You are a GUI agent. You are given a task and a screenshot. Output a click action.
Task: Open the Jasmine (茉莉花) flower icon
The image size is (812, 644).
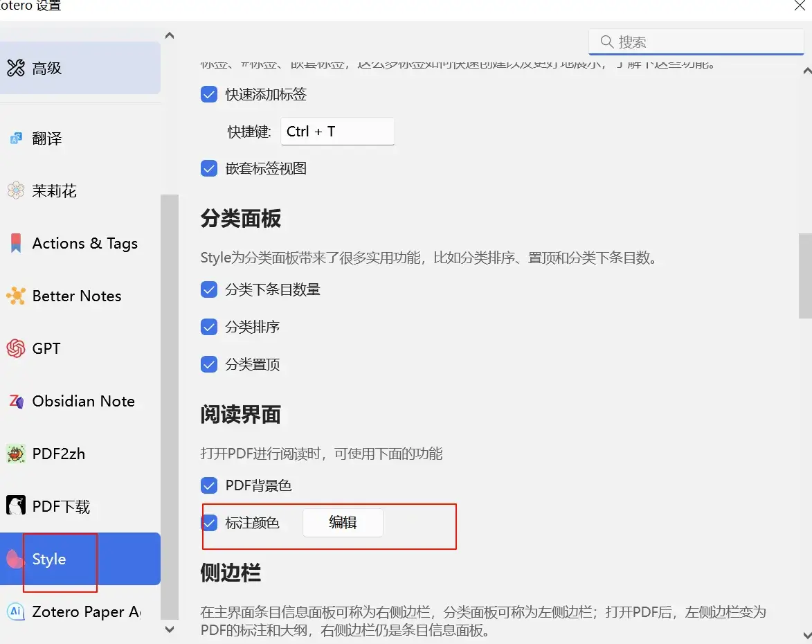click(x=16, y=190)
